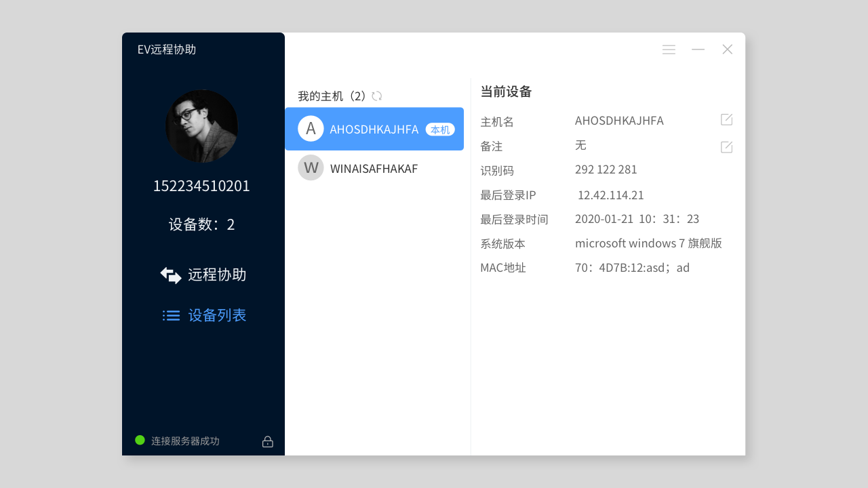Click the 备注 value 无

[580, 145]
